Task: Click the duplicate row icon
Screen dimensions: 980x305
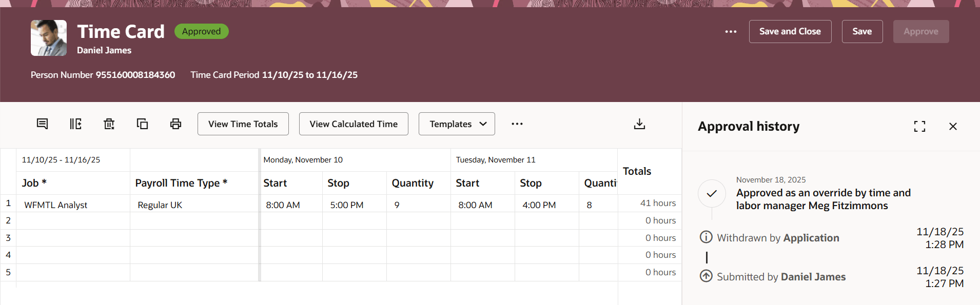Action: click(x=142, y=124)
